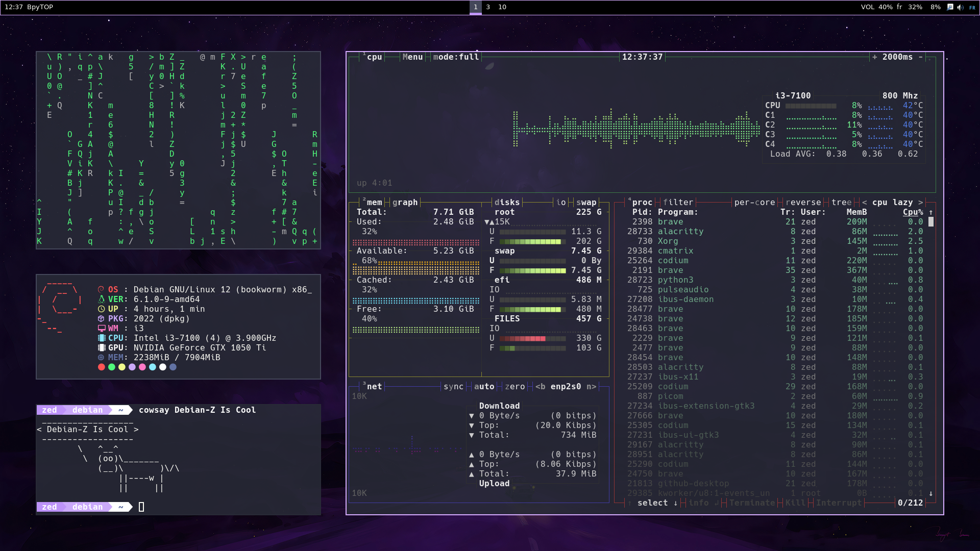Click the plus icon to raise 2000ms interval
Image resolution: width=980 pixels, height=551 pixels.
pos(876,57)
